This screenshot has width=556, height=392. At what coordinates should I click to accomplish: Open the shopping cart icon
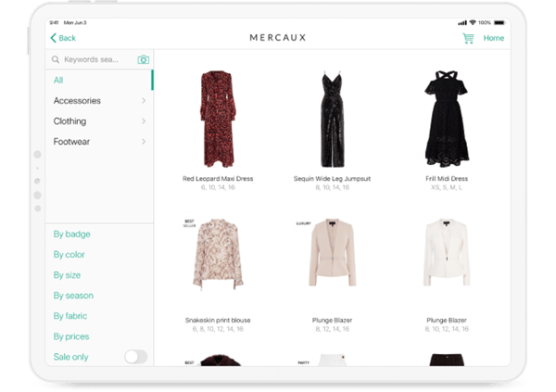pyautogui.click(x=468, y=38)
